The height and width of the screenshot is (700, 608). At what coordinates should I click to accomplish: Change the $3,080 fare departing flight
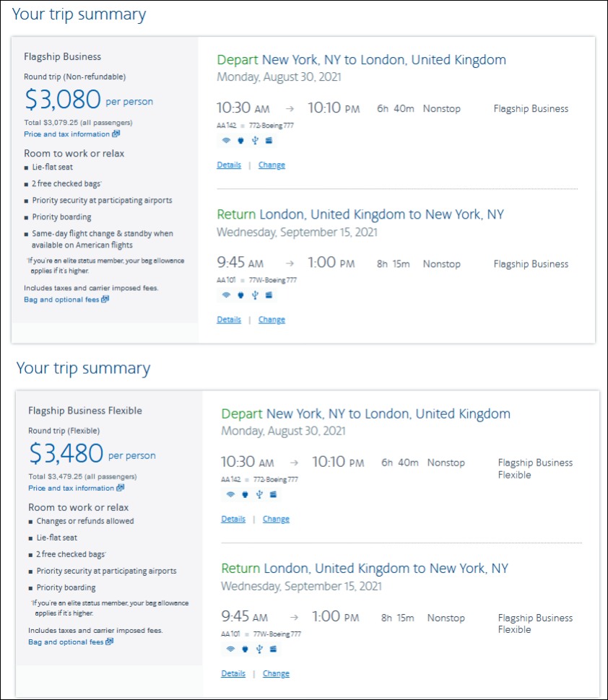tap(272, 165)
